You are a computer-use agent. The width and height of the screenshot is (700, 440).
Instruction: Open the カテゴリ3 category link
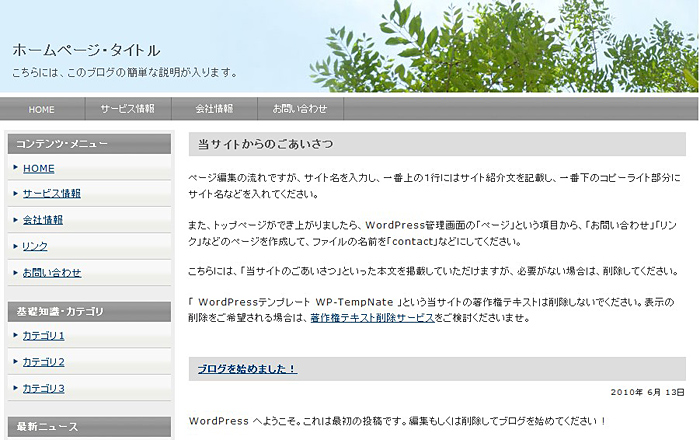click(43, 388)
